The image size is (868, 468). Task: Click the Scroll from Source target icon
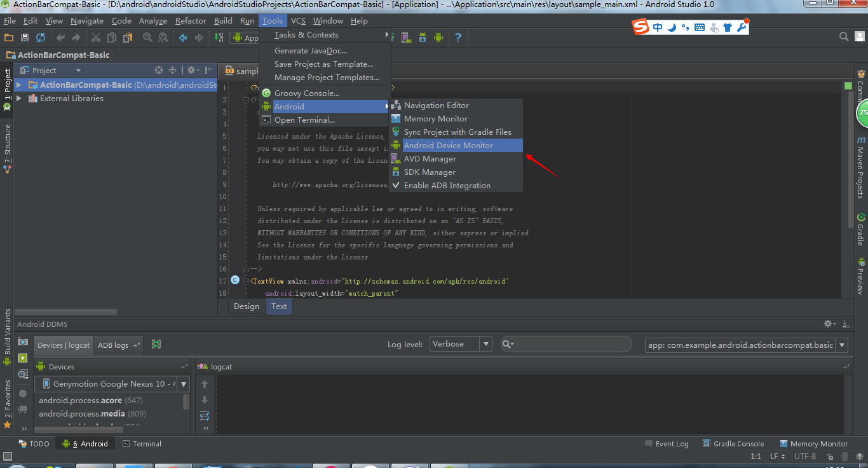pyautogui.click(x=159, y=70)
